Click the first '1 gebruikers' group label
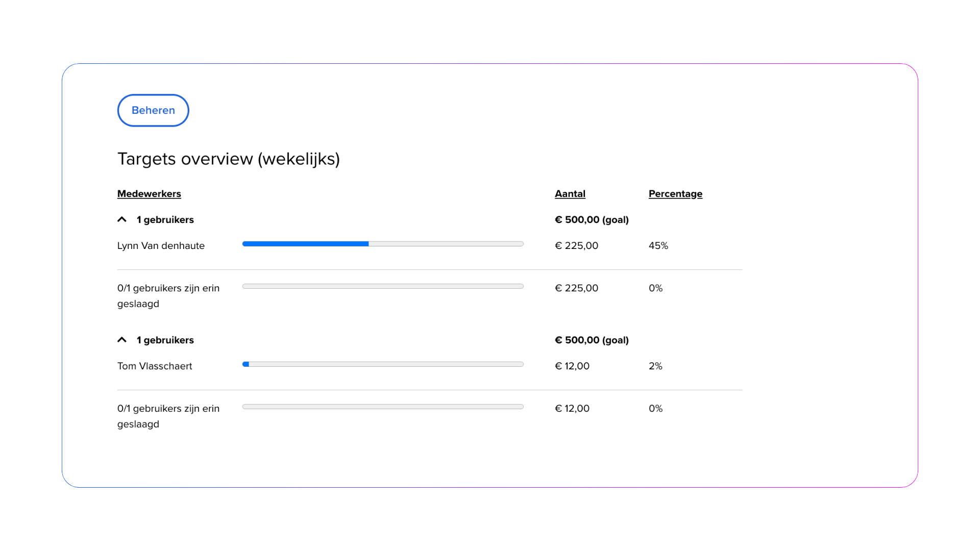This screenshot has width=980, height=551. pos(165,220)
